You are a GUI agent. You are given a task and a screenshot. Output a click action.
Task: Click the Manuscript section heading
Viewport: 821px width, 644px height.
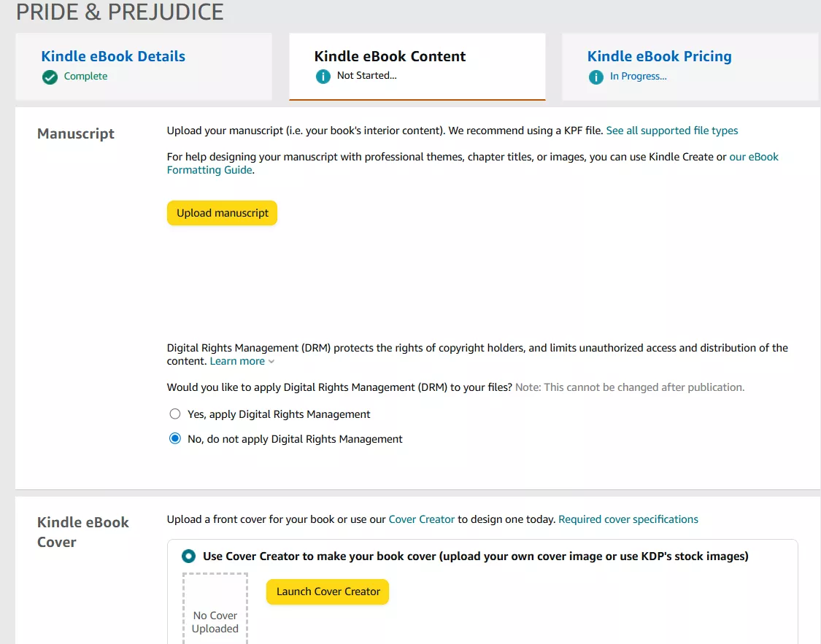click(76, 134)
